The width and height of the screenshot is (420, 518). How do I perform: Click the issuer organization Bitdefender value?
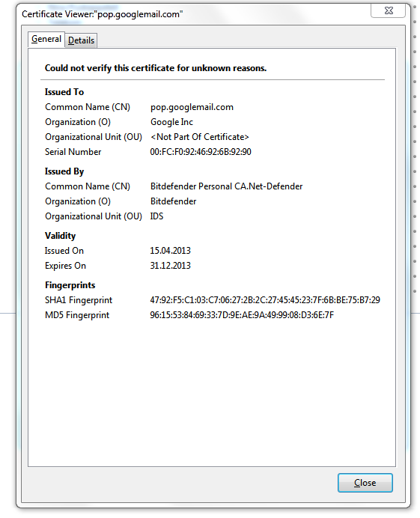click(173, 201)
